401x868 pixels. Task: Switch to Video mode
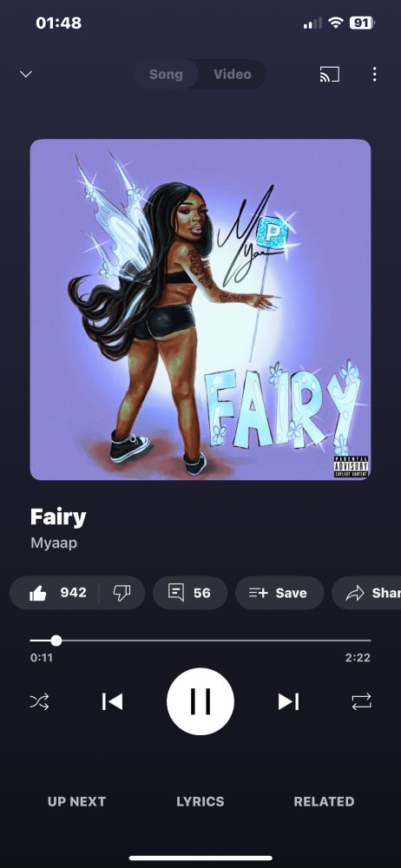233,74
